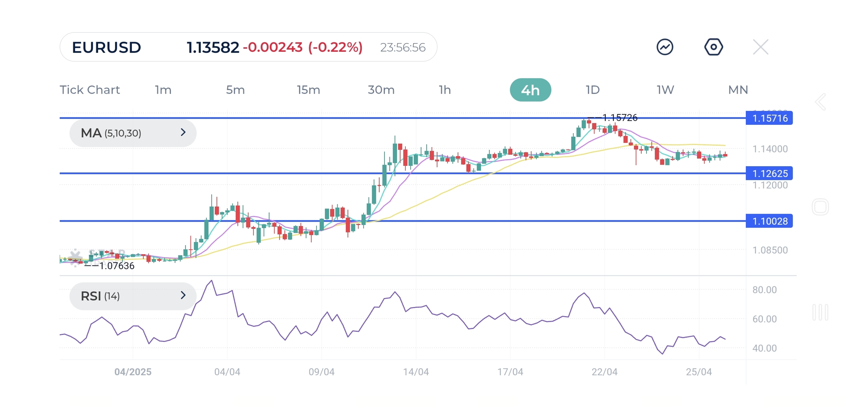Open the Tick Chart view
The width and height of the screenshot is (868, 407).
coord(90,90)
